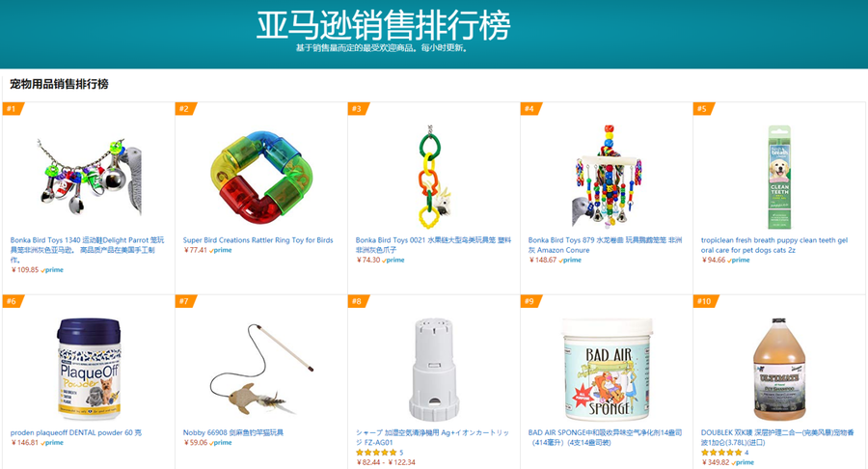
Task: Click the star rating under DOUBLEK shampoo
Action: 721,453
